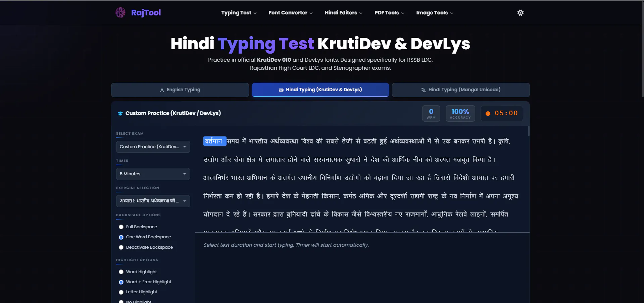Click the 100% Accuracy indicator

coord(460,114)
